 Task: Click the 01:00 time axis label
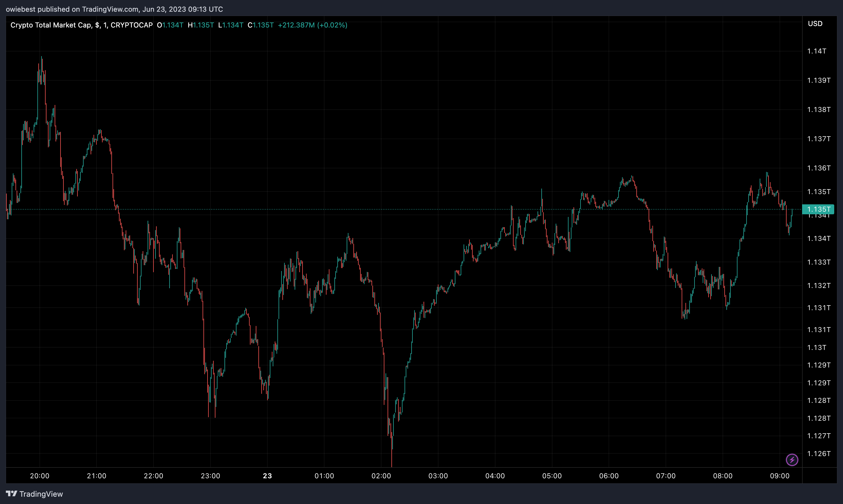(324, 476)
